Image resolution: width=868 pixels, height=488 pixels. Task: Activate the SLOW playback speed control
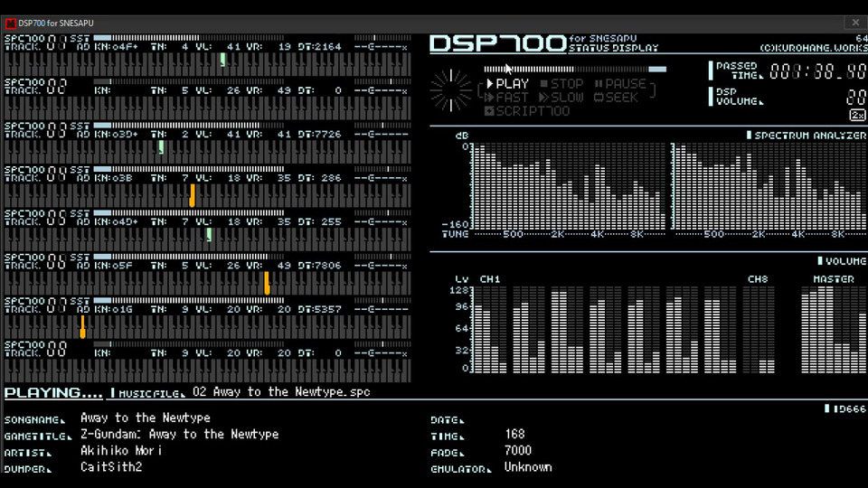tap(561, 98)
